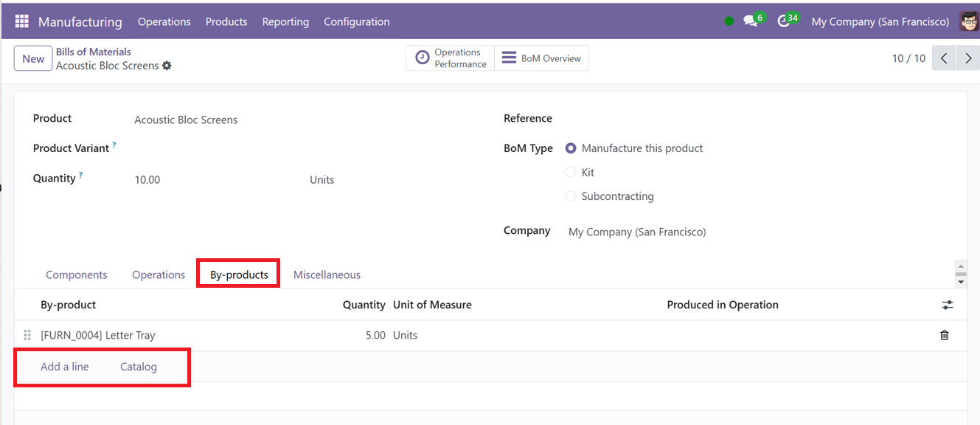Click the 5.00 quantity cell

click(x=375, y=335)
